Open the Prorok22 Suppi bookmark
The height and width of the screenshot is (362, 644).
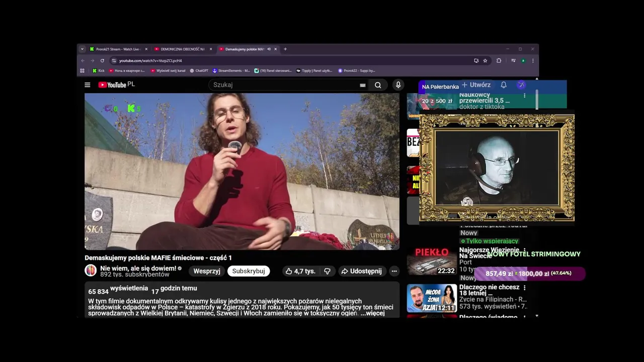point(357,71)
